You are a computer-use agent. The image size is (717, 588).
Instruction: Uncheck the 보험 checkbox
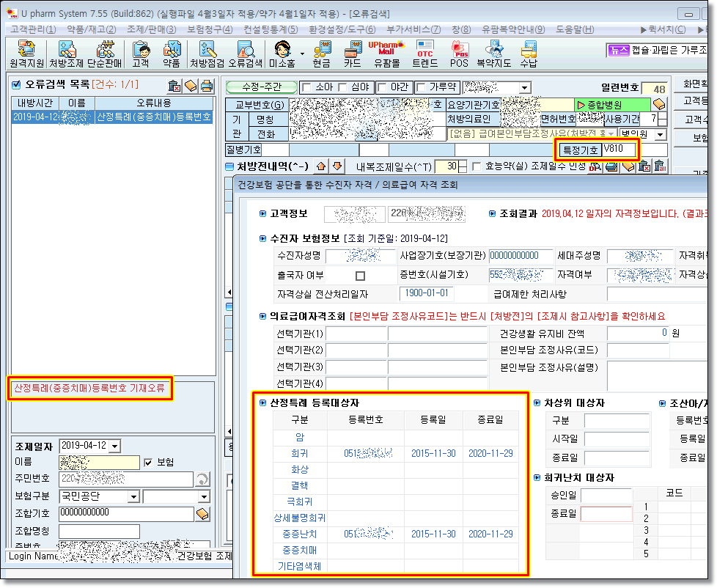149,463
